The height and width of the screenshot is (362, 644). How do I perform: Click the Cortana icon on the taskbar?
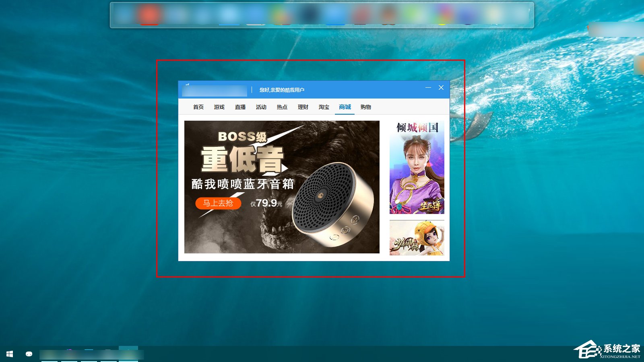[x=28, y=354]
